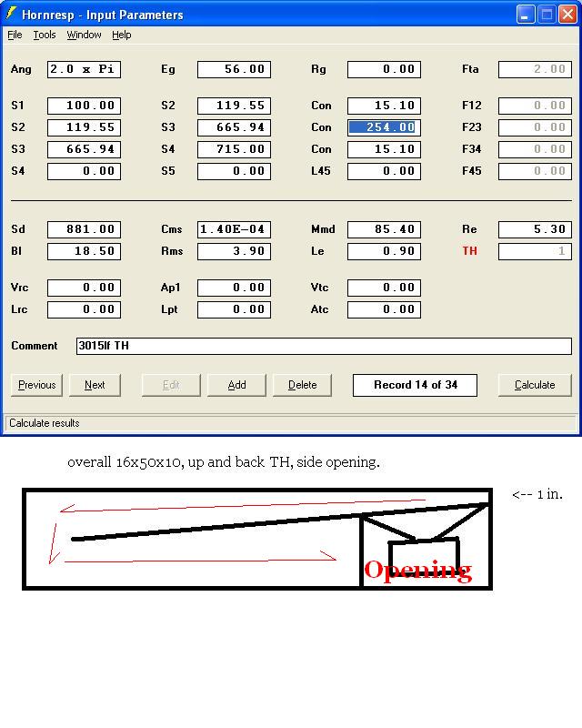Open the Tools menu
The width and height of the screenshot is (582, 728).
click(x=44, y=35)
